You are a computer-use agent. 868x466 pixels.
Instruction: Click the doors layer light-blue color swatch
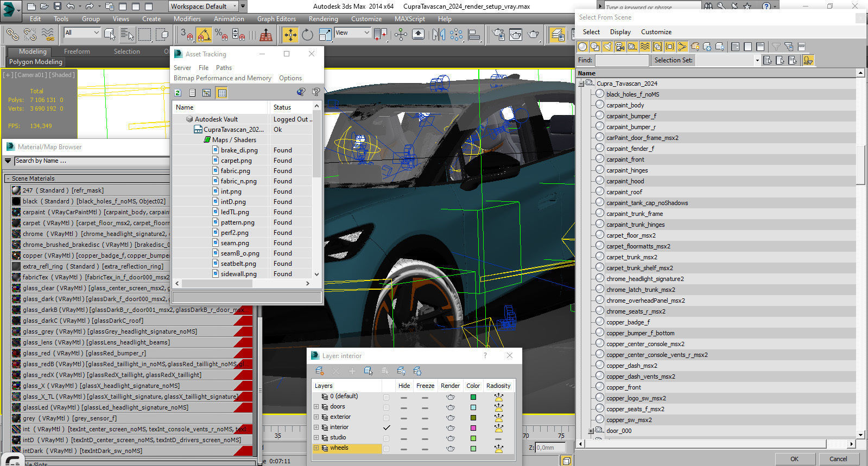click(473, 407)
